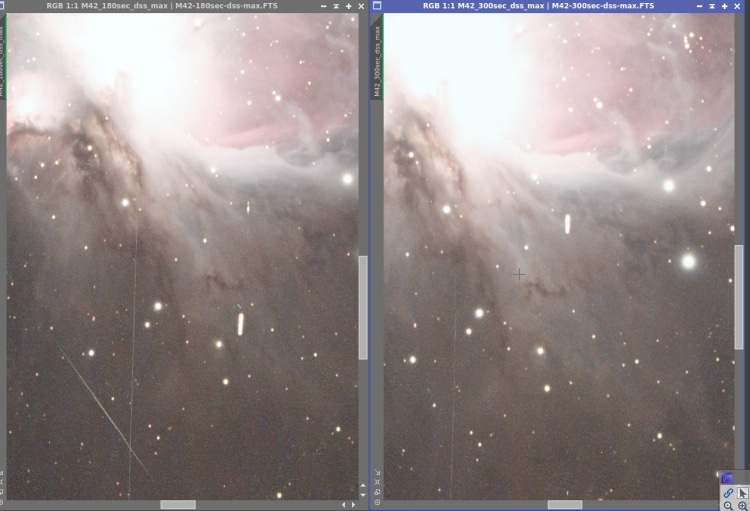
Task: Click the shade (roll-up) button on the 300sec window
Action: click(712, 6)
